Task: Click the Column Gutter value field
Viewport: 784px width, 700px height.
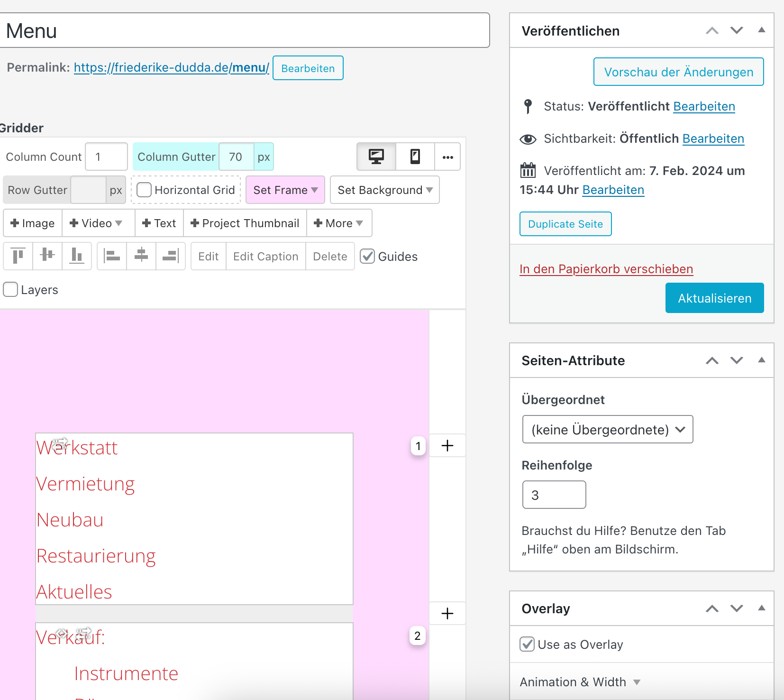Action: click(236, 157)
